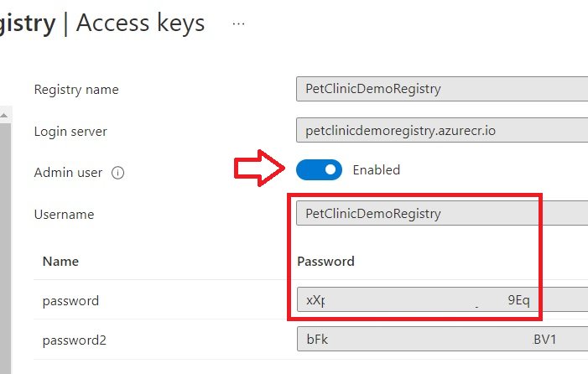Toggle the Admin user Enabled switch

pyautogui.click(x=319, y=169)
